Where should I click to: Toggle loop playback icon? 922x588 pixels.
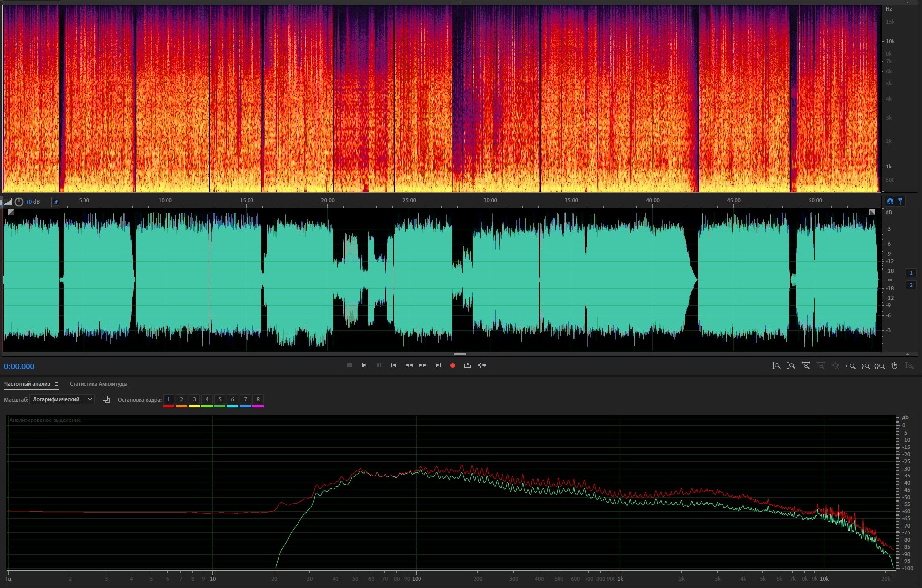[467, 365]
